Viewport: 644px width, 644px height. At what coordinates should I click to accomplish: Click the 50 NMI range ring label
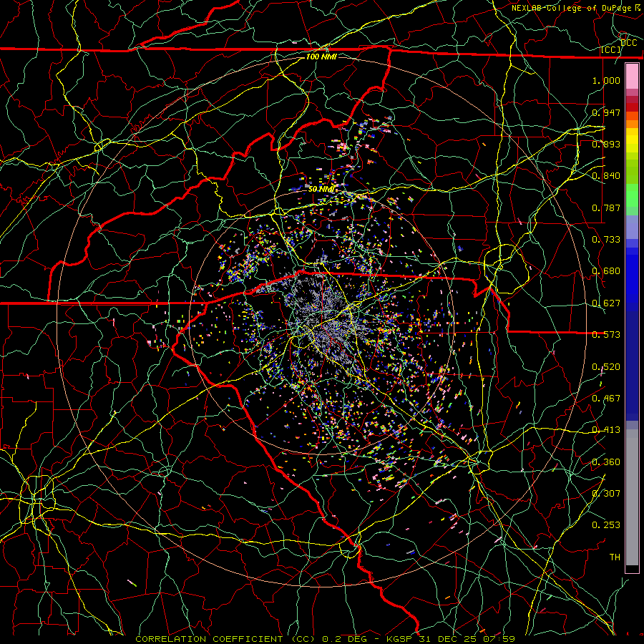pyautogui.click(x=321, y=189)
